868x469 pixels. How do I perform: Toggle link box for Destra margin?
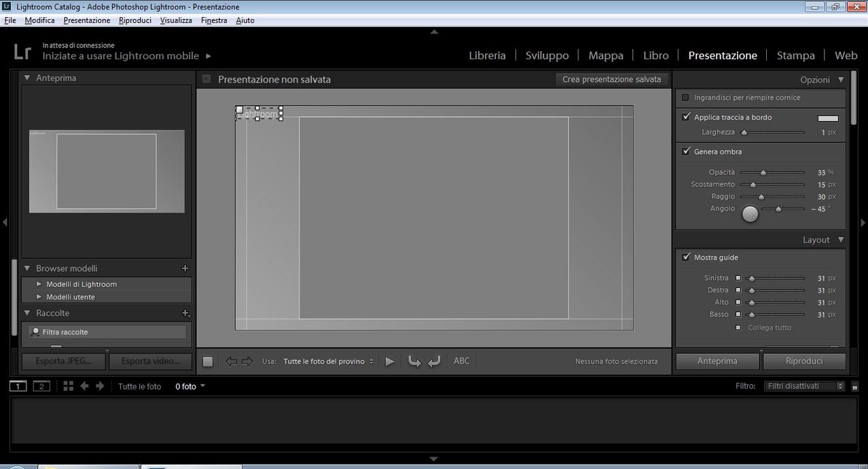[x=738, y=290]
